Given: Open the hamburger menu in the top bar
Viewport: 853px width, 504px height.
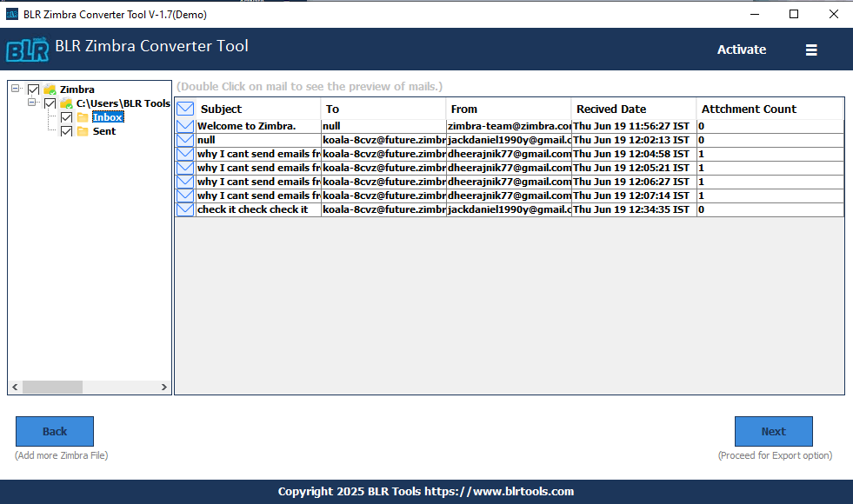Looking at the screenshot, I should point(811,50).
